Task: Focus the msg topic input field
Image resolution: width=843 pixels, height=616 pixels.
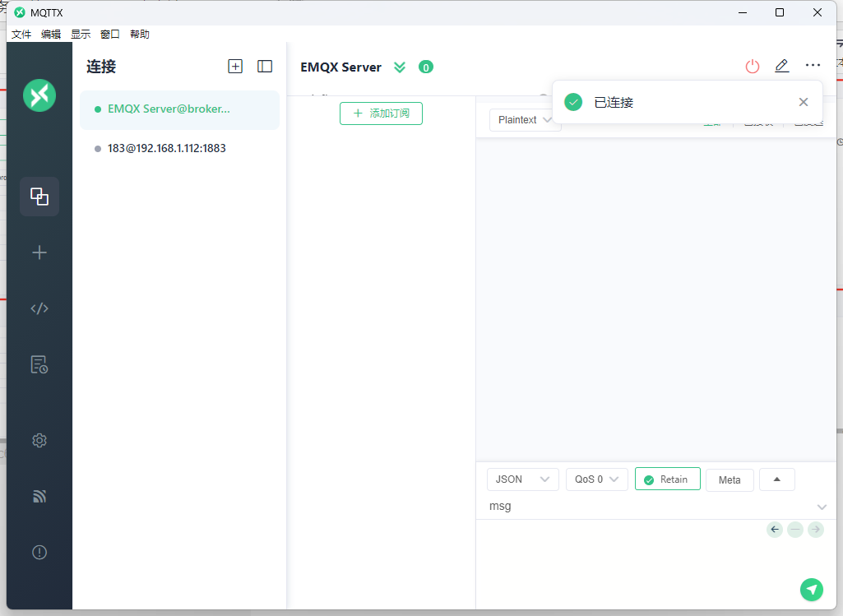Action: [x=651, y=507]
